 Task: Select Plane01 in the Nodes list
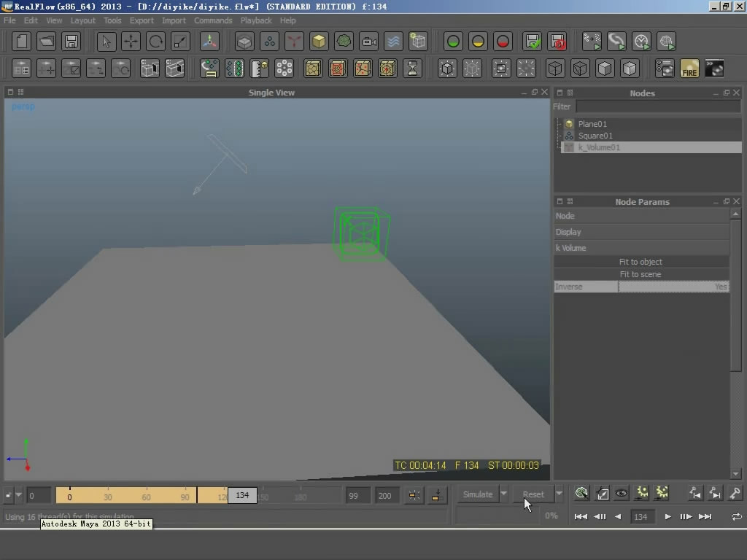[592, 124]
